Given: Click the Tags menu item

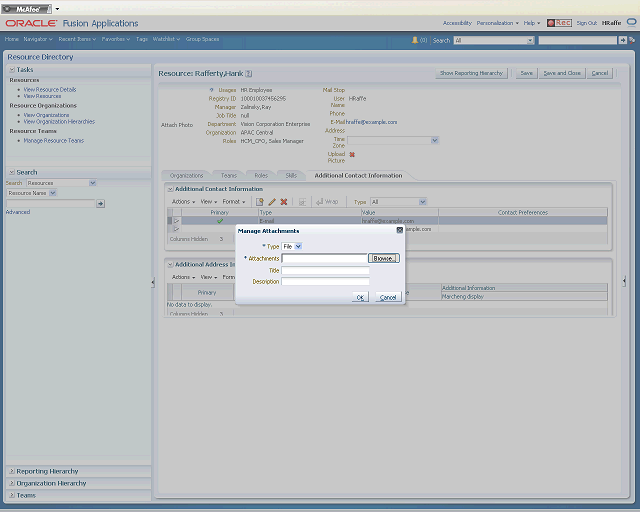Looking at the screenshot, I should click(142, 39).
